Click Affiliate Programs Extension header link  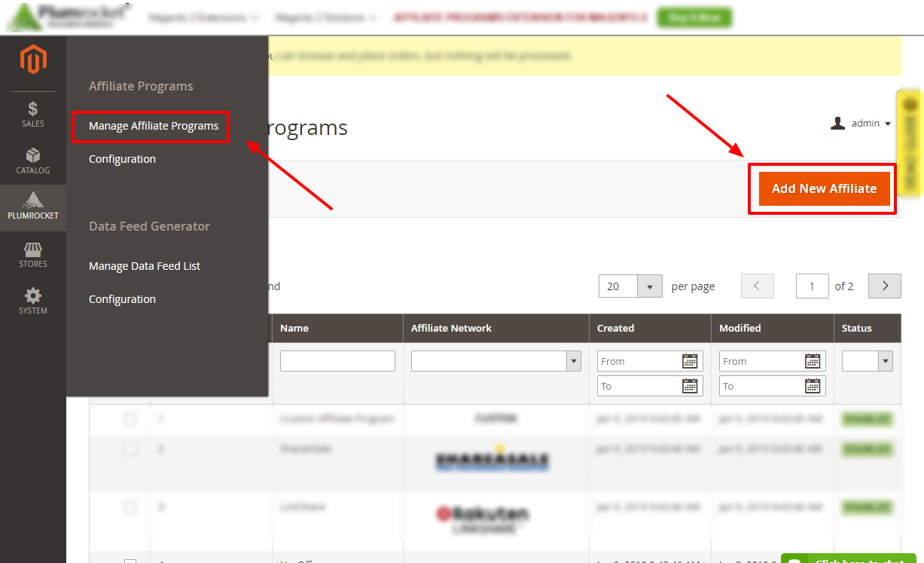[x=520, y=17]
